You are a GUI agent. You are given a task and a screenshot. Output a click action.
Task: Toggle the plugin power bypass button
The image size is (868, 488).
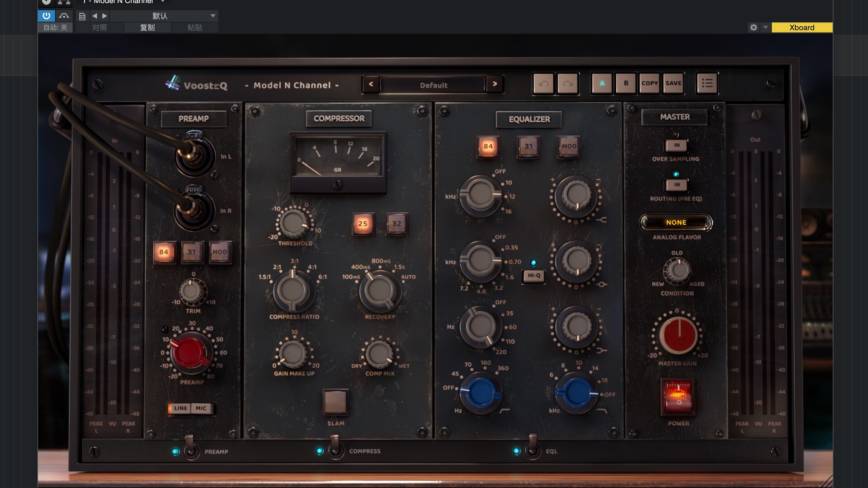pos(46,16)
